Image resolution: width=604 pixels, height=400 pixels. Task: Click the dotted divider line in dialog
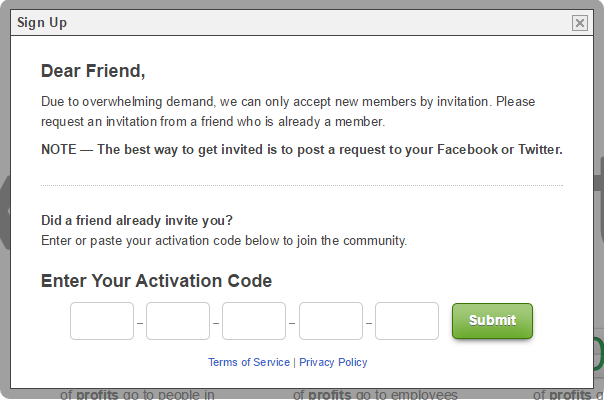301,186
